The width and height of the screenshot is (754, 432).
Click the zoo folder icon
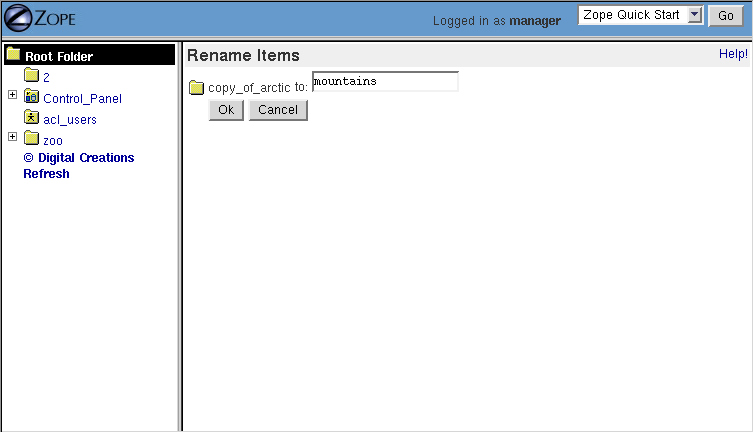click(31, 139)
